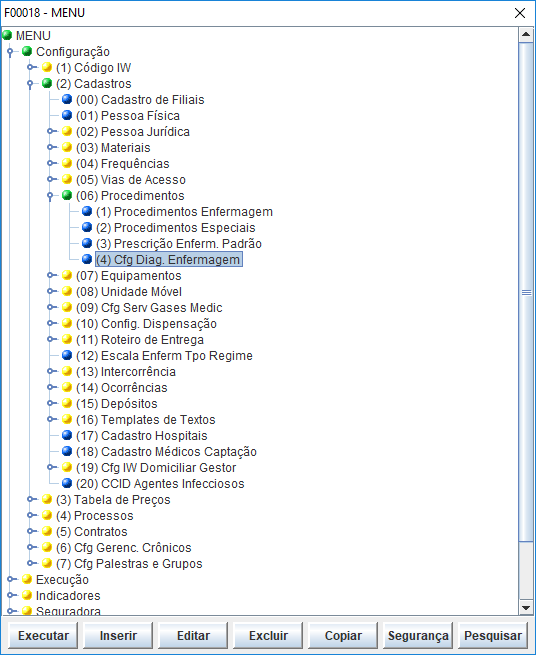
Task: Click the blue ball icon of Procedimentos Especiais
Action: [87, 227]
